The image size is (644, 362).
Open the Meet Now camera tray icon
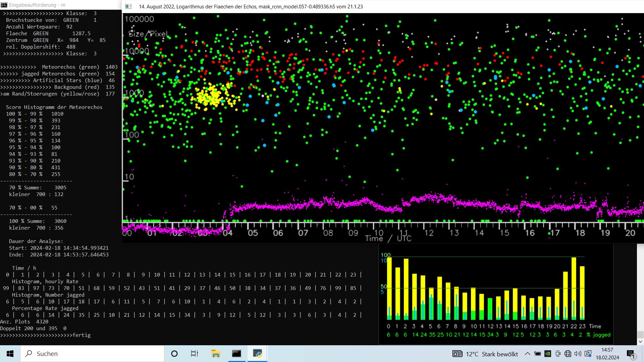pos(558,354)
